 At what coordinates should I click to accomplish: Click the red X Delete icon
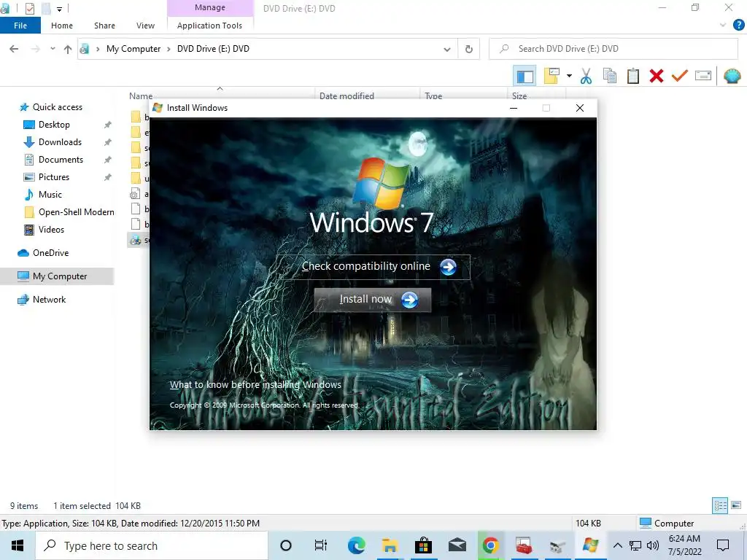tap(657, 76)
